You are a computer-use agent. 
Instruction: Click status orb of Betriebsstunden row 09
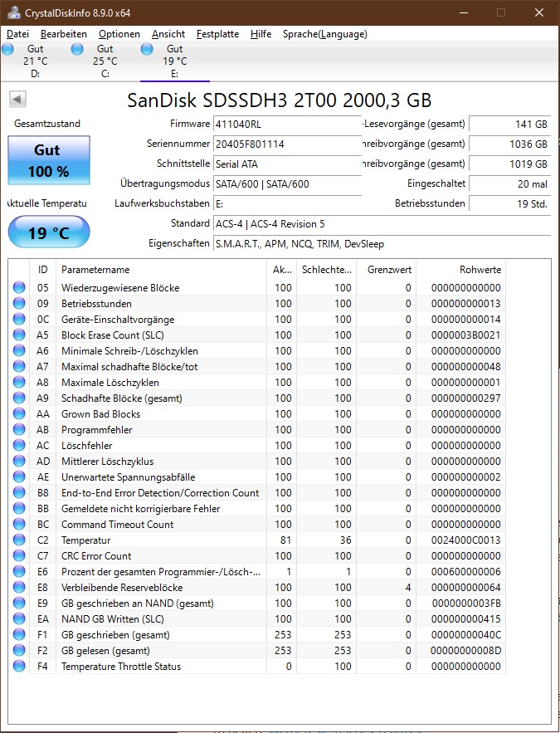(19, 303)
